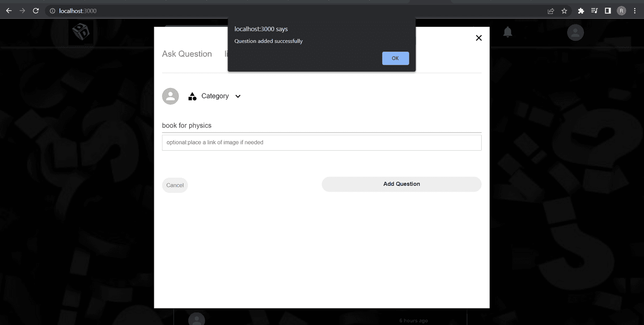Click the site logo in header
644x325 pixels.
81,32
